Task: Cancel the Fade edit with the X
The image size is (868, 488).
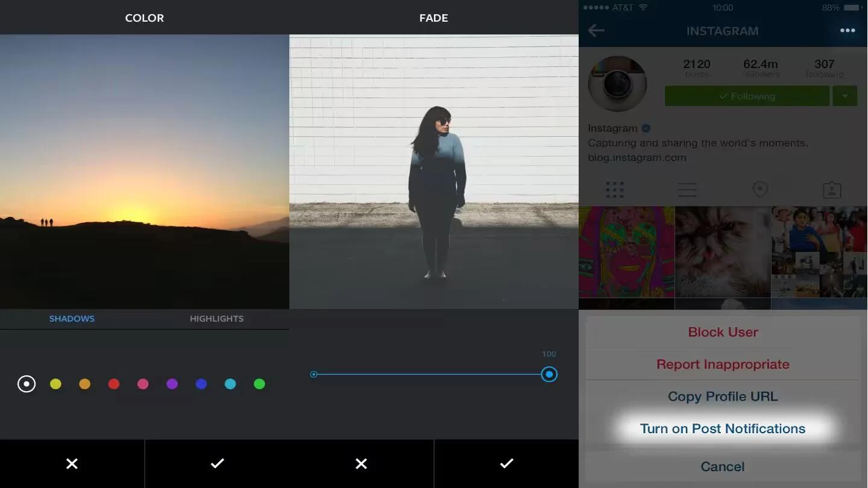Action: (361, 463)
